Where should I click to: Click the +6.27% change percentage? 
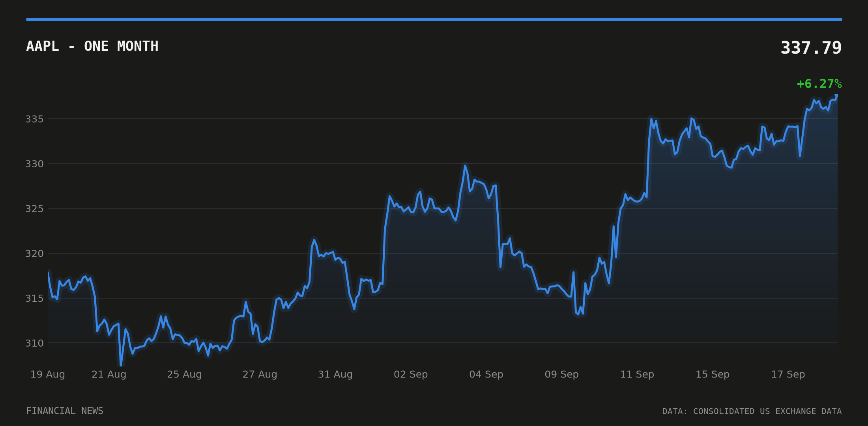click(x=819, y=84)
